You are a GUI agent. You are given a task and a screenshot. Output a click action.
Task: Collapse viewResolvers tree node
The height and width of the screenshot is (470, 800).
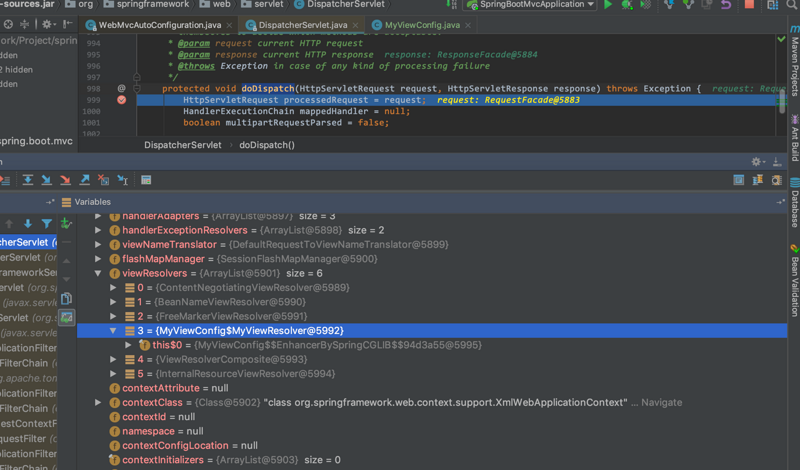click(x=98, y=273)
